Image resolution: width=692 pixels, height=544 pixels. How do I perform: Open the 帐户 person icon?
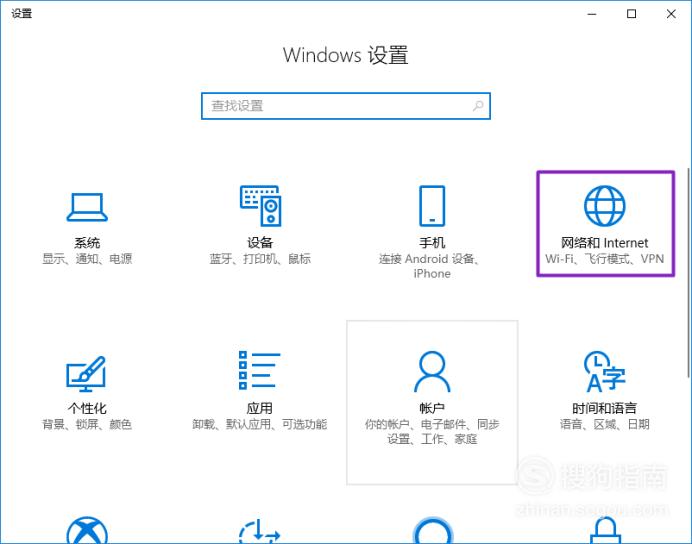click(x=432, y=371)
